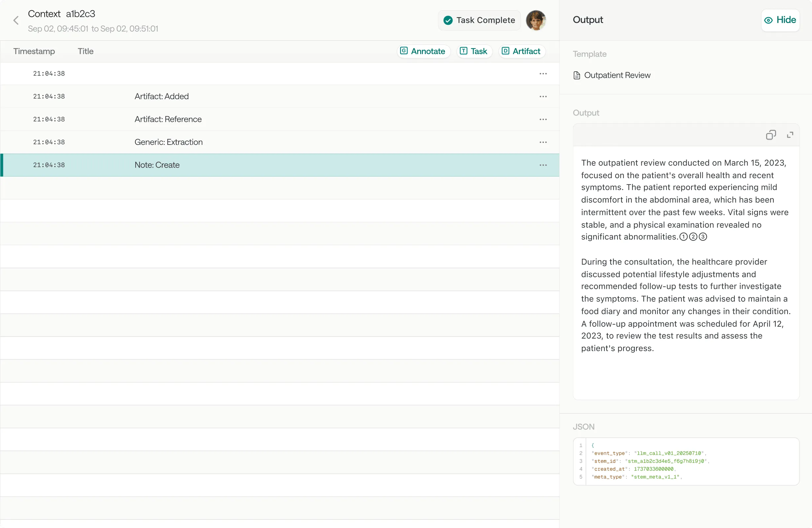The width and height of the screenshot is (812, 528).
Task: Click the timestamp in the Generic: Extraction row
Action: (49, 142)
